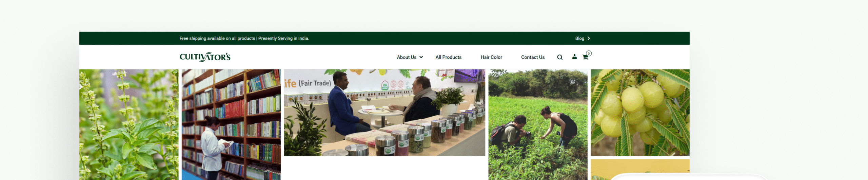This screenshot has height=180, width=868.
Task: Open the Fair Trade meeting photo
Action: click(384, 113)
